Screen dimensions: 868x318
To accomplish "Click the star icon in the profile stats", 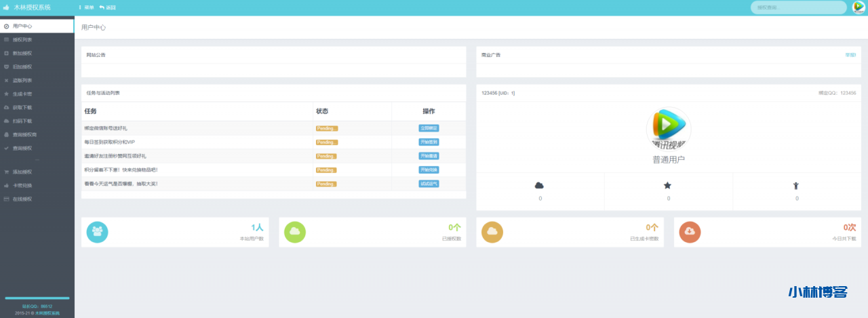I will pos(668,185).
